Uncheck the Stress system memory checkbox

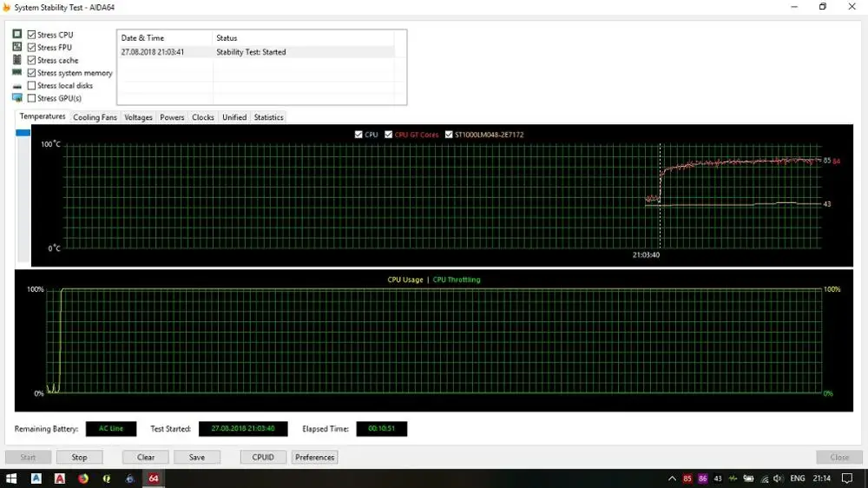(x=31, y=73)
